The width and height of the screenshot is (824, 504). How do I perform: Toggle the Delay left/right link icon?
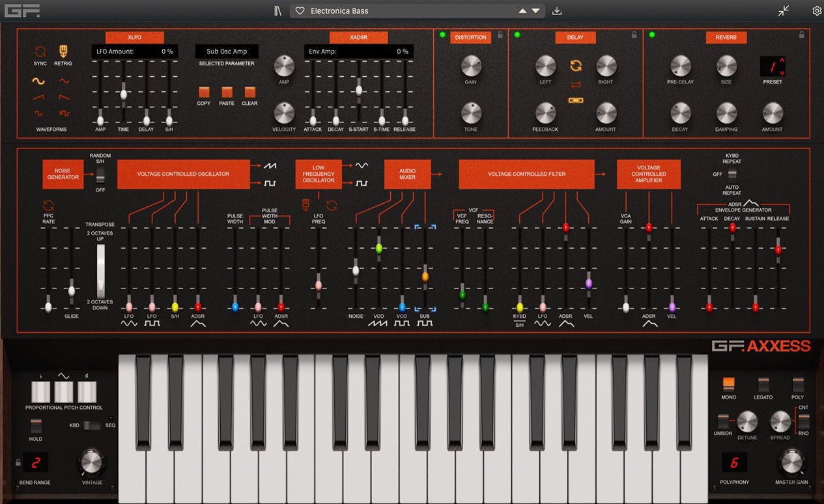click(x=575, y=100)
